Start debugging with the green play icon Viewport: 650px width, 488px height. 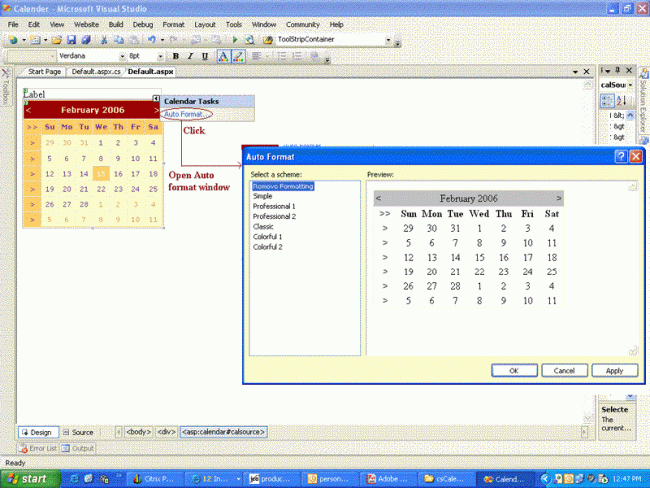tap(235, 40)
